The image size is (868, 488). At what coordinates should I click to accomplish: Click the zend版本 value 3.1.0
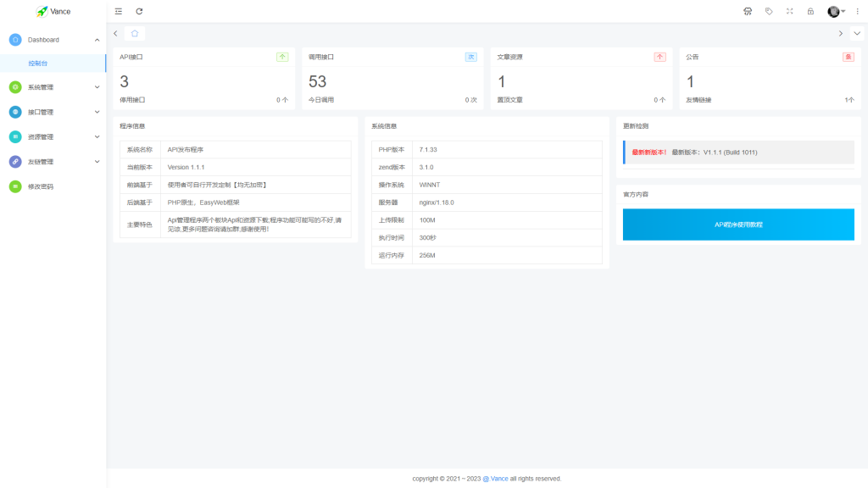(426, 167)
